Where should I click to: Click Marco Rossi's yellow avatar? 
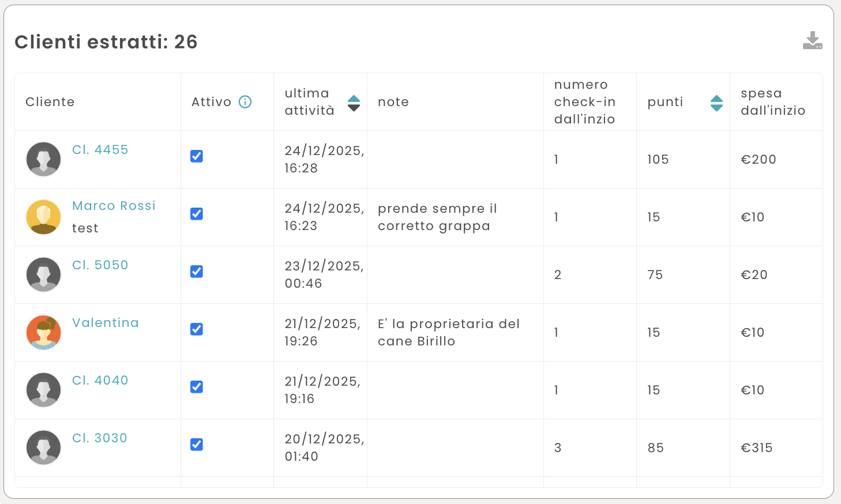point(44,217)
